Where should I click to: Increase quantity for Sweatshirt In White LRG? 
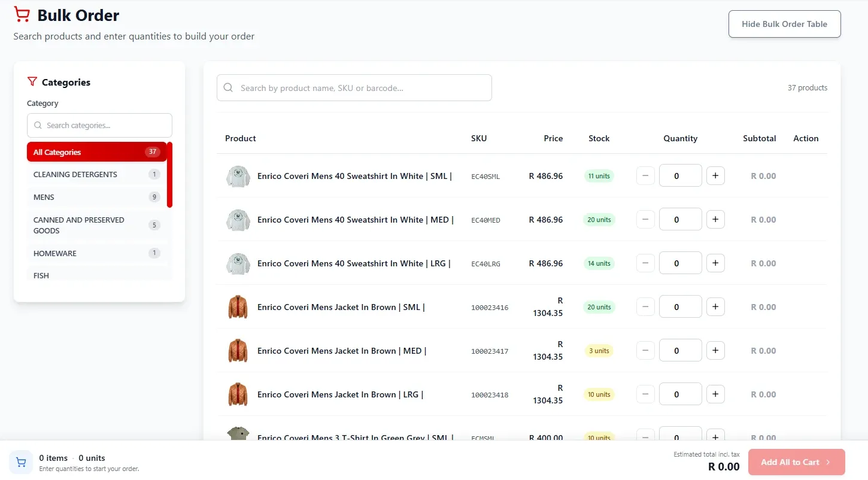[x=715, y=263]
